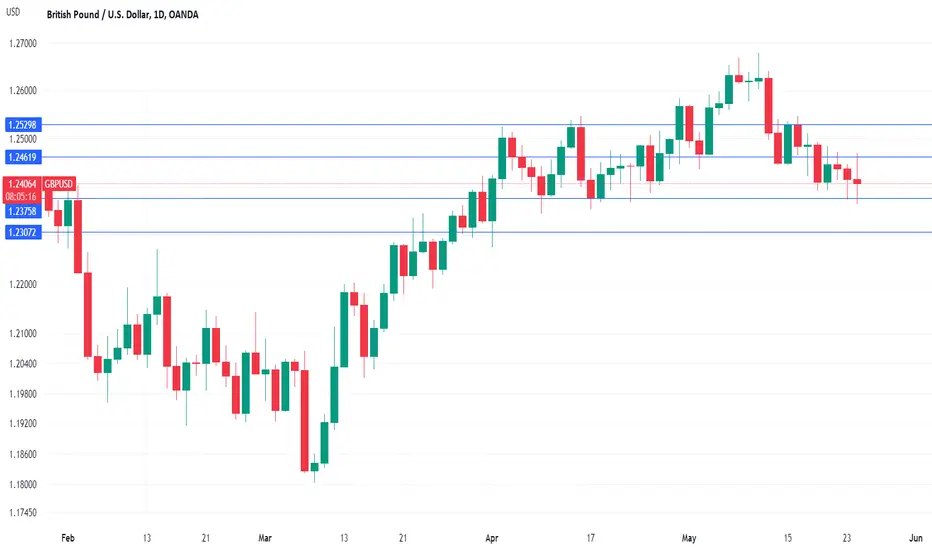Image resolution: width=932 pixels, height=550 pixels.
Task: Click the 1.20400 price axis label
Action: (x=23, y=364)
